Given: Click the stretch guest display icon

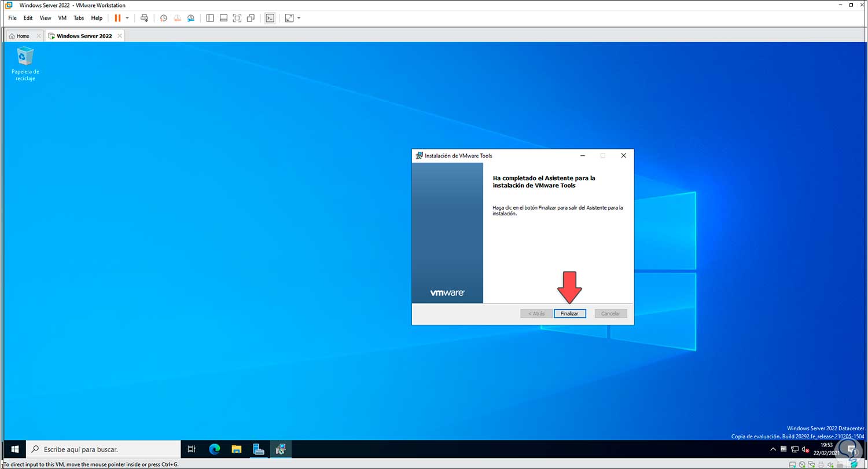Looking at the screenshot, I should point(289,18).
